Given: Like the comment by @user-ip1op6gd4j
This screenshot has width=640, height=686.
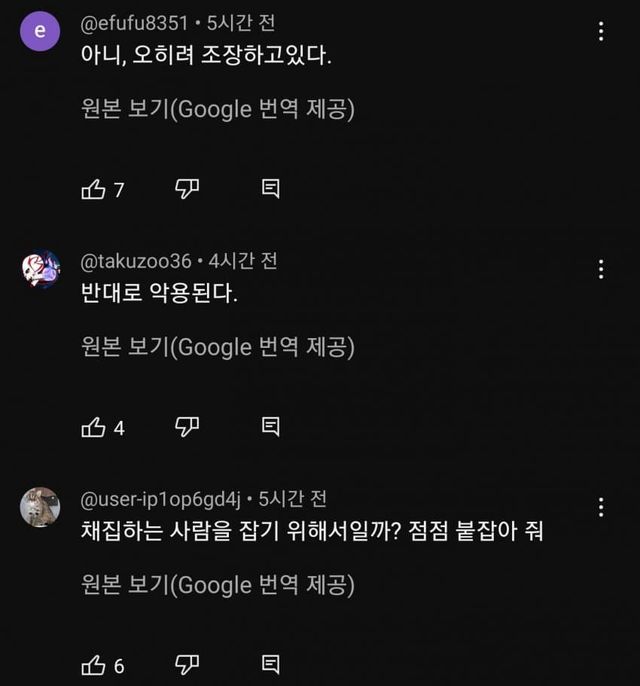Looking at the screenshot, I should tap(93, 665).
